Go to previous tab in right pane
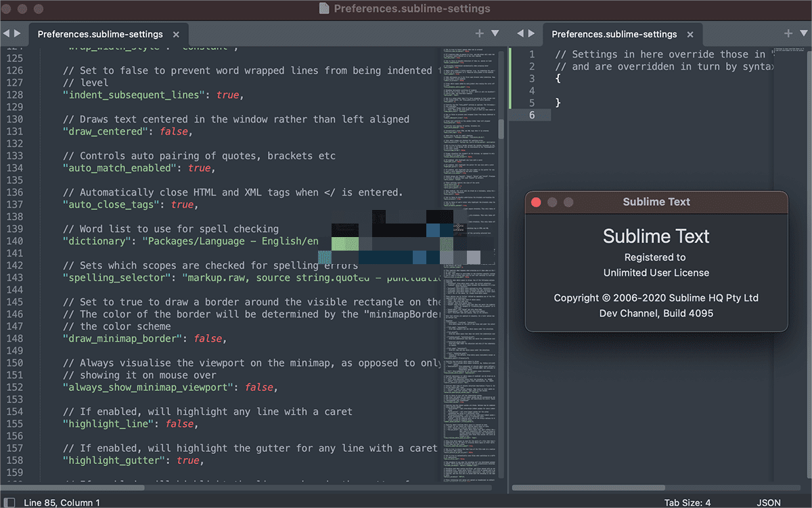Screen dimensions: 812x508 point(520,33)
